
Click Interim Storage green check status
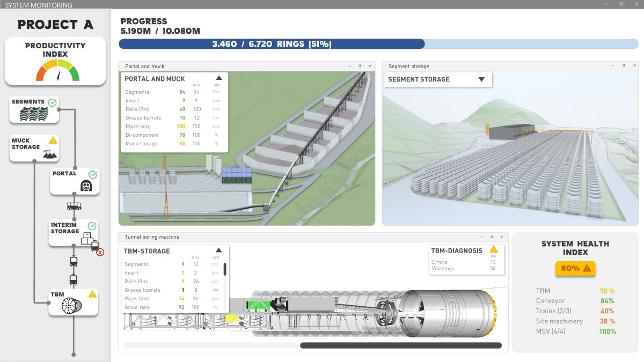[x=92, y=226]
